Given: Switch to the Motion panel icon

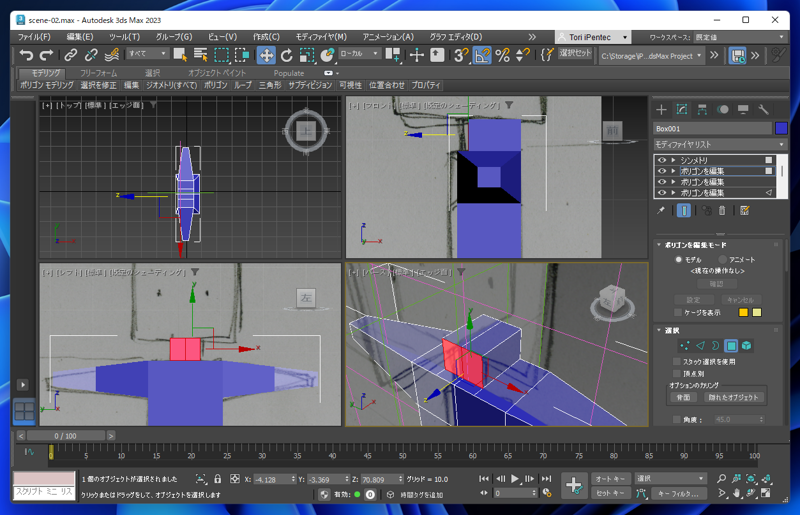Looking at the screenshot, I should (x=722, y=110).
